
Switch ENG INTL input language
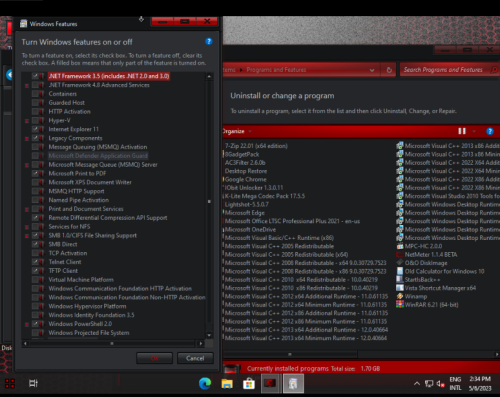[455, 383]
